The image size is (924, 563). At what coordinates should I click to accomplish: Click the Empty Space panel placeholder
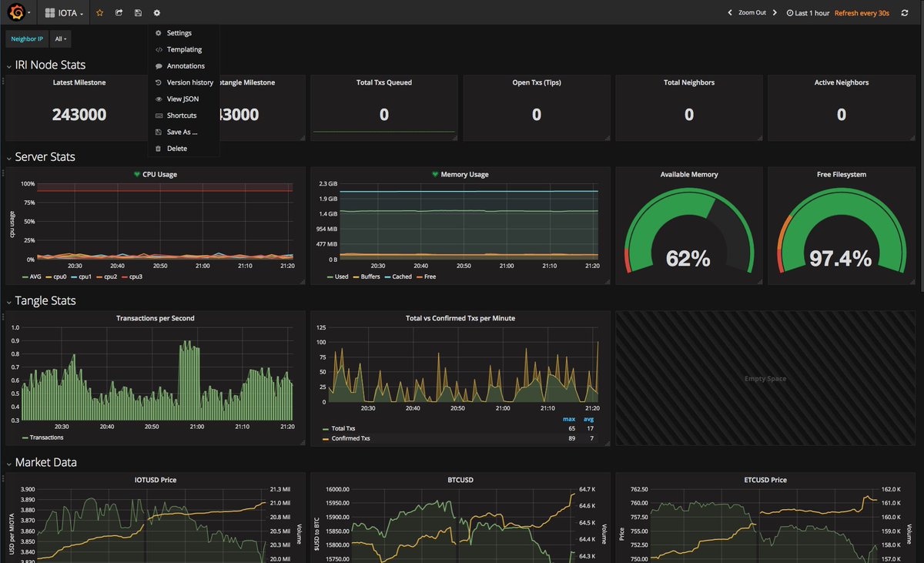(x=765, y=378)
